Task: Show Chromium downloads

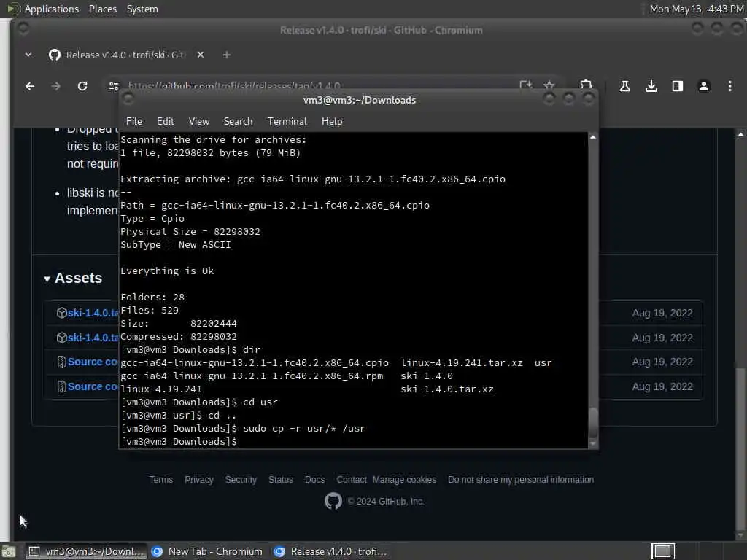Action: 651,86
